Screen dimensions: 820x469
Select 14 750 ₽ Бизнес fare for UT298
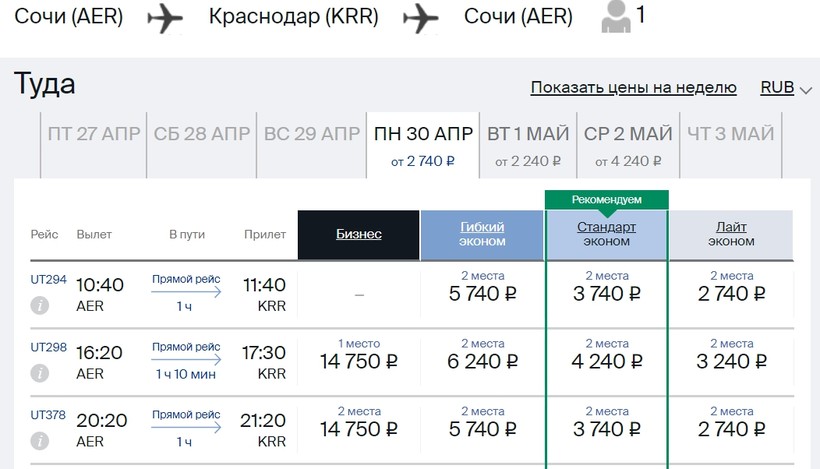coord(358,361)
